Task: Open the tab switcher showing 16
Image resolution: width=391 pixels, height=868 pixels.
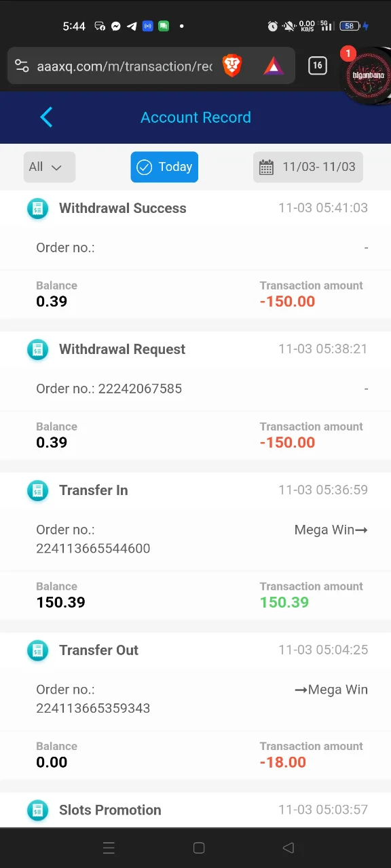Action: [x=317, y=66]
